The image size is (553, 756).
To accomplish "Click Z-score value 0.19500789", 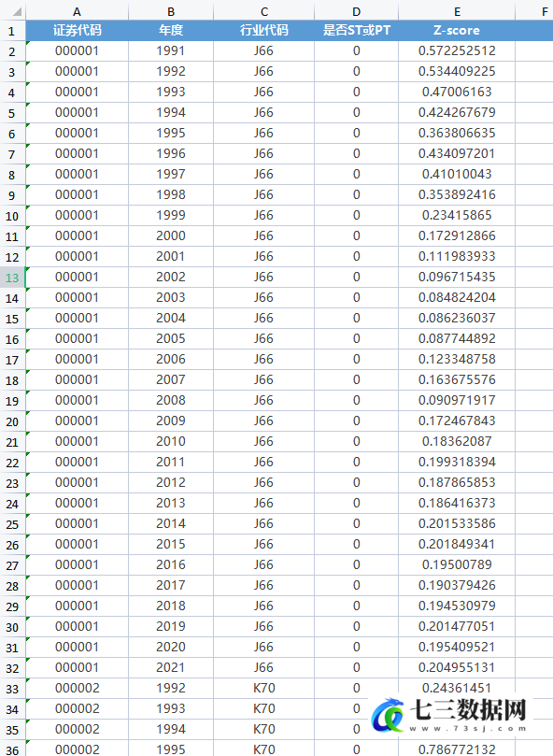I will (x=457, y=564).
